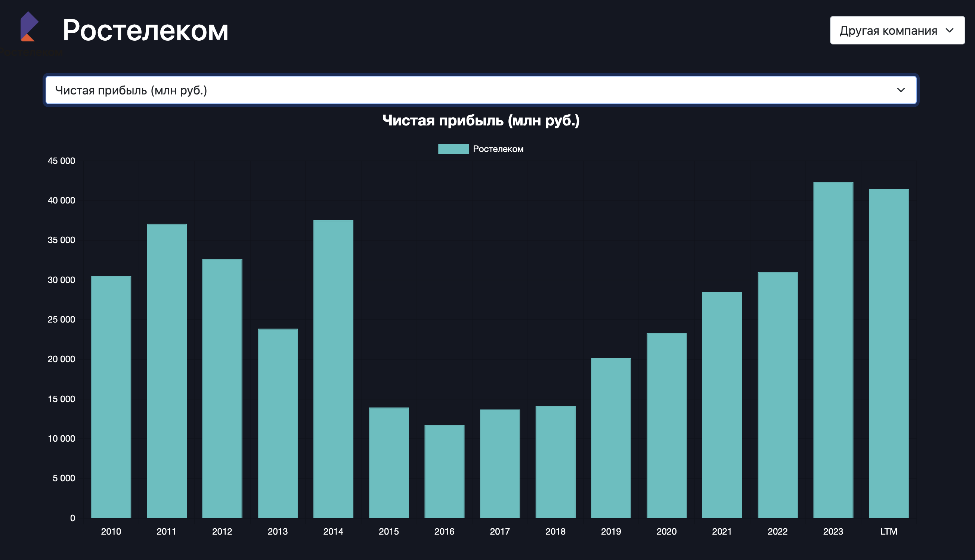Image resolution: width=975 pixels, height=560 pixels.
Task: Open the "Другая компания" dropdown
Action: (897, 30)
